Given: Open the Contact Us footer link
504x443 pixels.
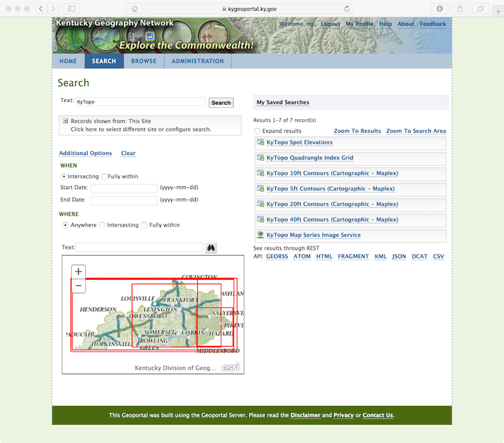Looking at the screenshot, I should click(x=377, y=415).
